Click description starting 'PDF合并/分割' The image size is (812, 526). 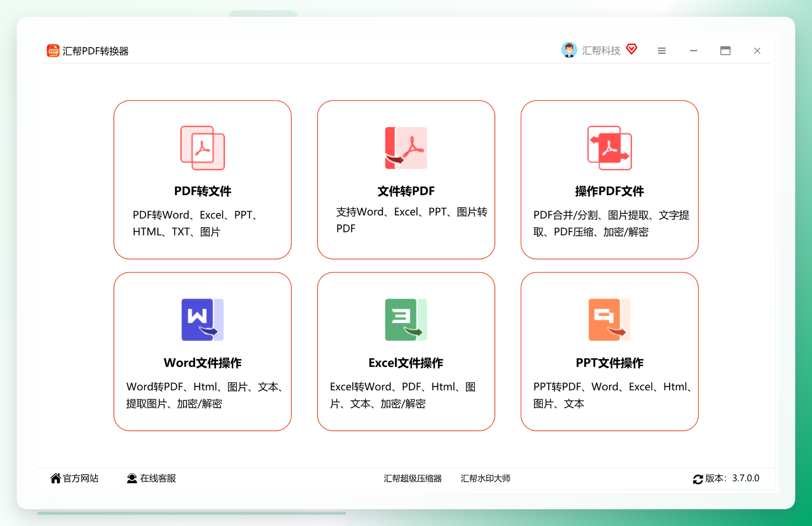click(611, 223)
